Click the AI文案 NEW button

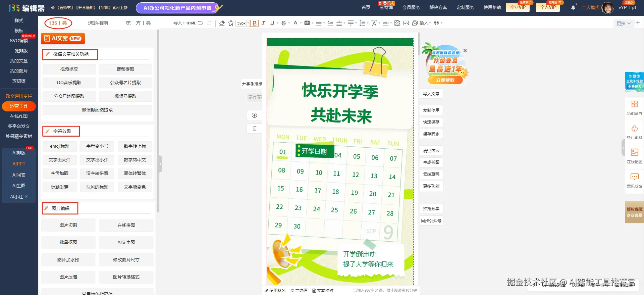point(63,39)
